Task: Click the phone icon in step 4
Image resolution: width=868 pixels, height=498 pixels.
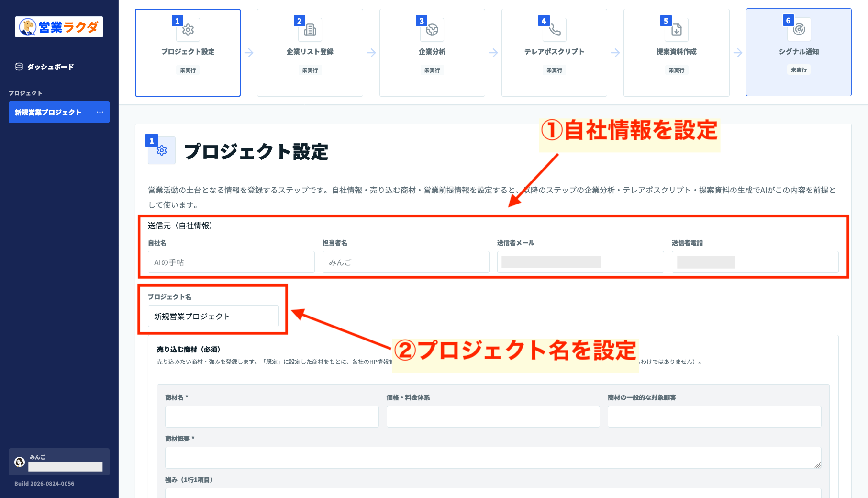Action: click(555, 30)
